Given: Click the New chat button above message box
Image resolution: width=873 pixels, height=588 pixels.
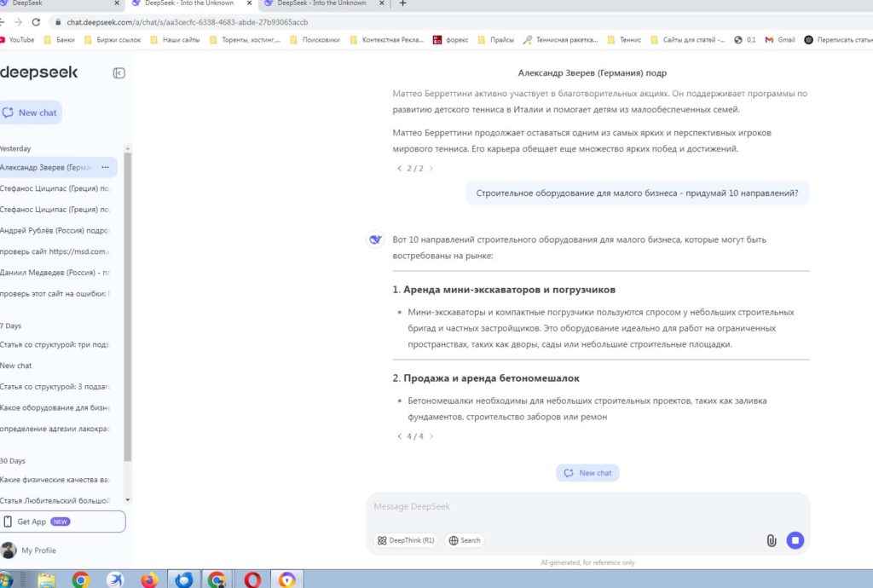Looking at the screenshot, I should (587, 473).
